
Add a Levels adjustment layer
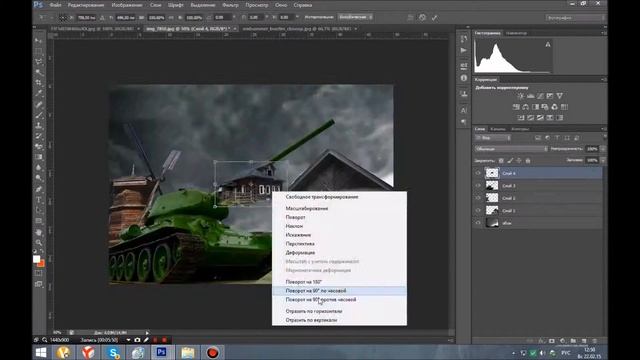(531, 96)
